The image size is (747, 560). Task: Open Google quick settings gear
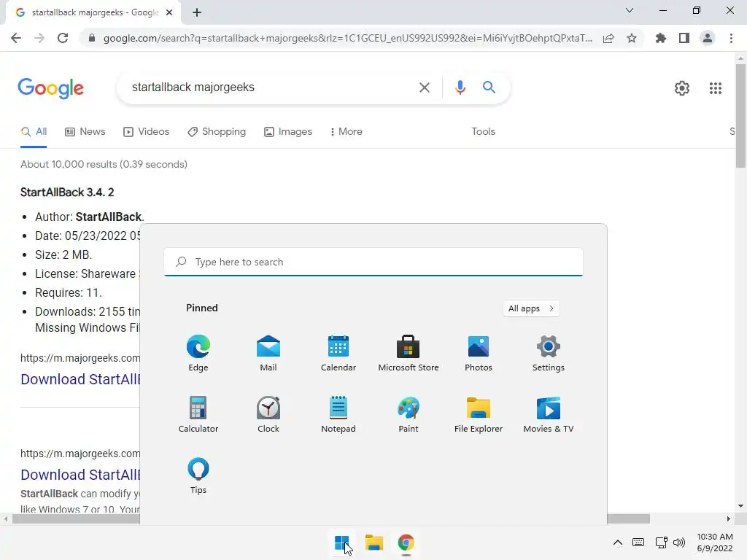click(x=682, y=88)
